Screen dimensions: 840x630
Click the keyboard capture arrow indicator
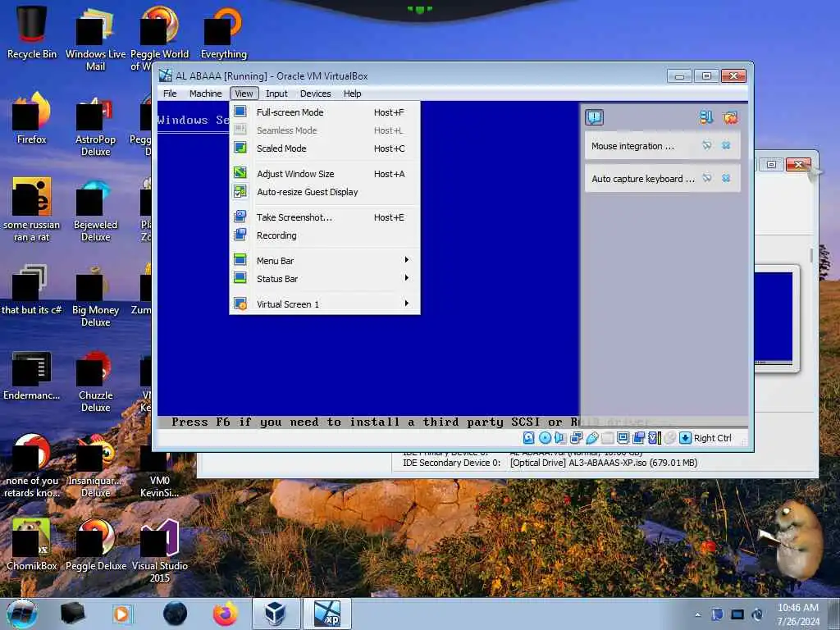coord(685,438)
